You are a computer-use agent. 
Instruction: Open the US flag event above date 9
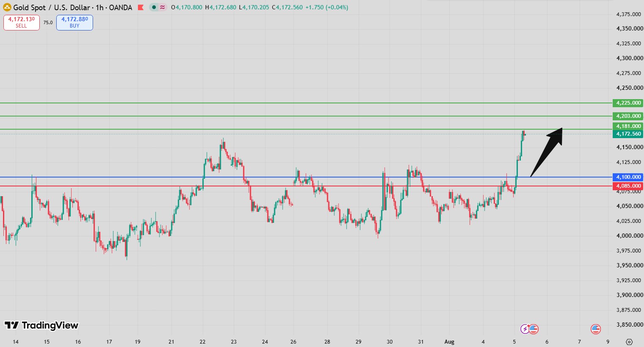596,329
